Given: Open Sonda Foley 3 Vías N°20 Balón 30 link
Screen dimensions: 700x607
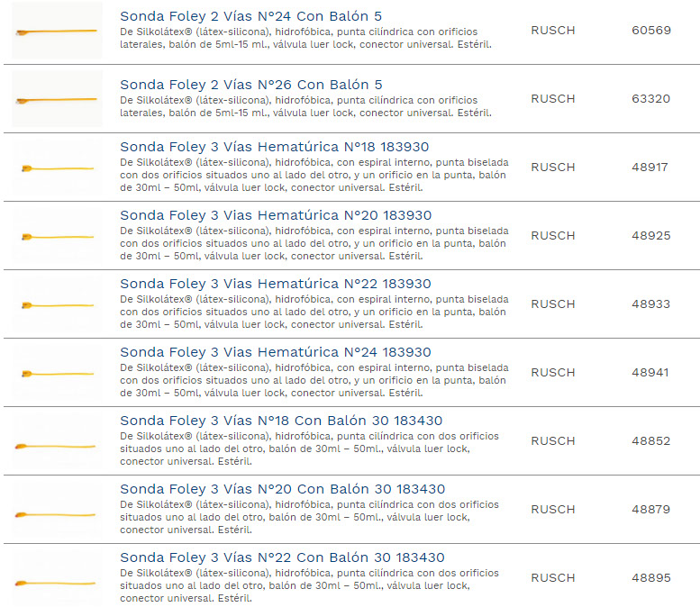Looking at the screenshot, I should point(281,489).
